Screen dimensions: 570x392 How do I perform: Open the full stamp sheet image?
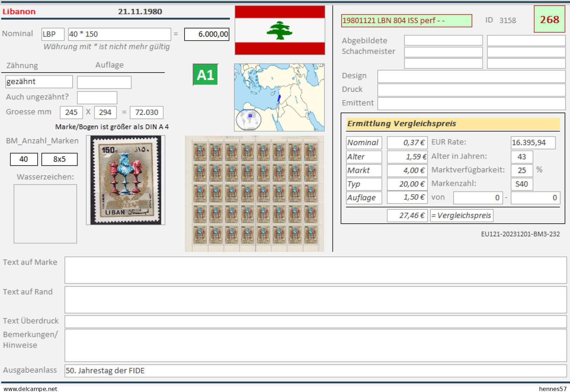coord(254,194)
